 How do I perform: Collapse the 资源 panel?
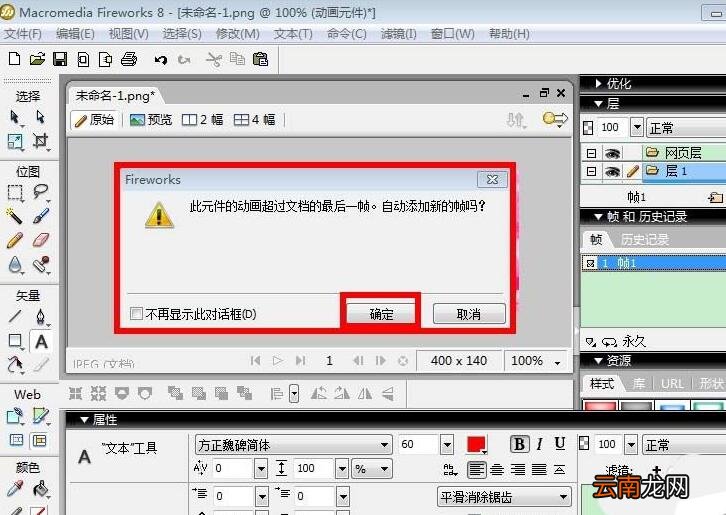click(598, 361)
